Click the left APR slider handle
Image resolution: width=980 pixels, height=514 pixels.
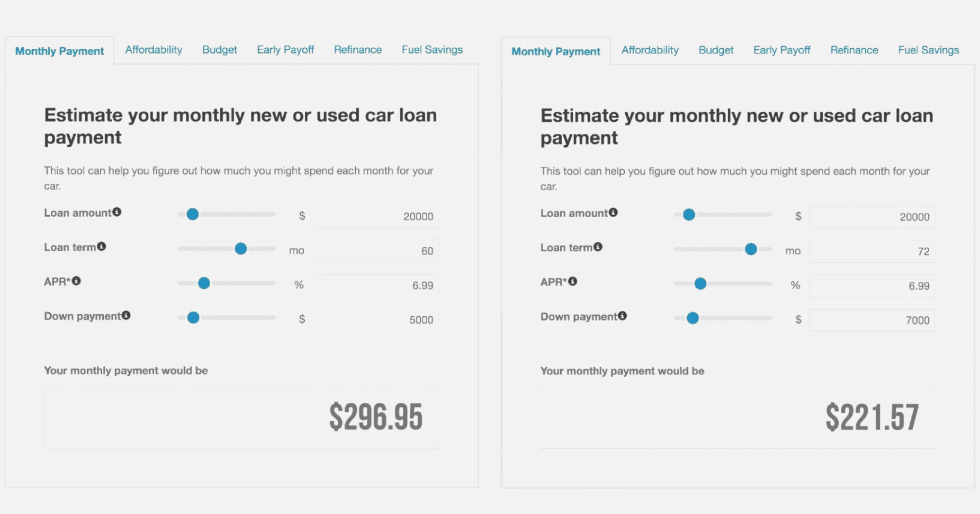(x=204, y=283)
